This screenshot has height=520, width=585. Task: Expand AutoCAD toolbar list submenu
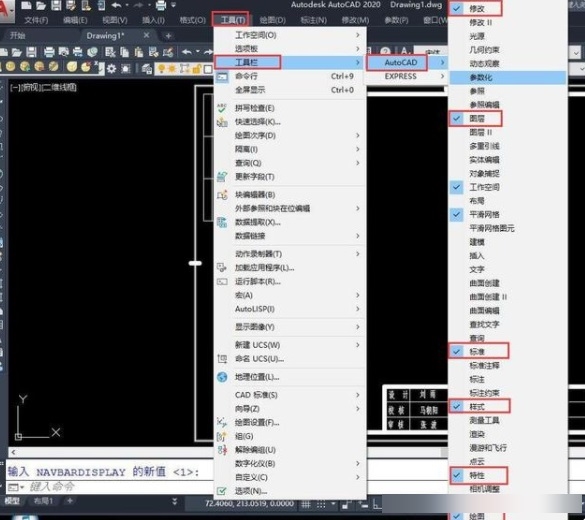[x=407, y=62]
